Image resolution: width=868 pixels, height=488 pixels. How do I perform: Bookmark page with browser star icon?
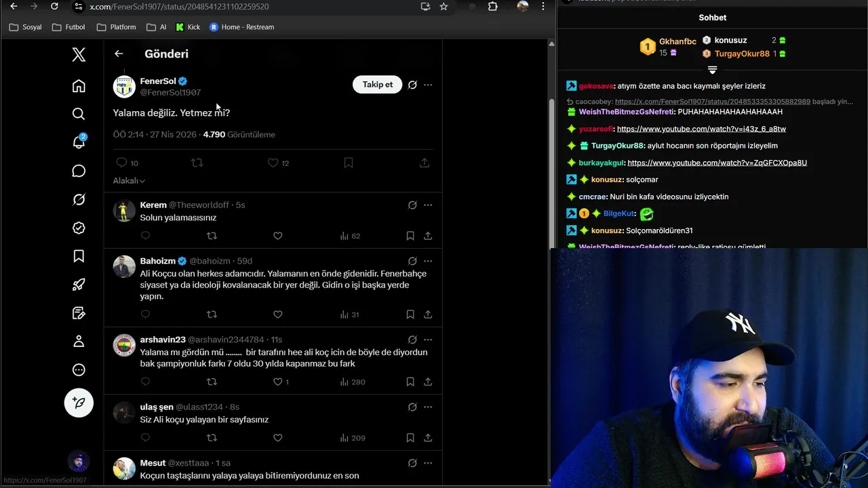[x=443, y=6]
